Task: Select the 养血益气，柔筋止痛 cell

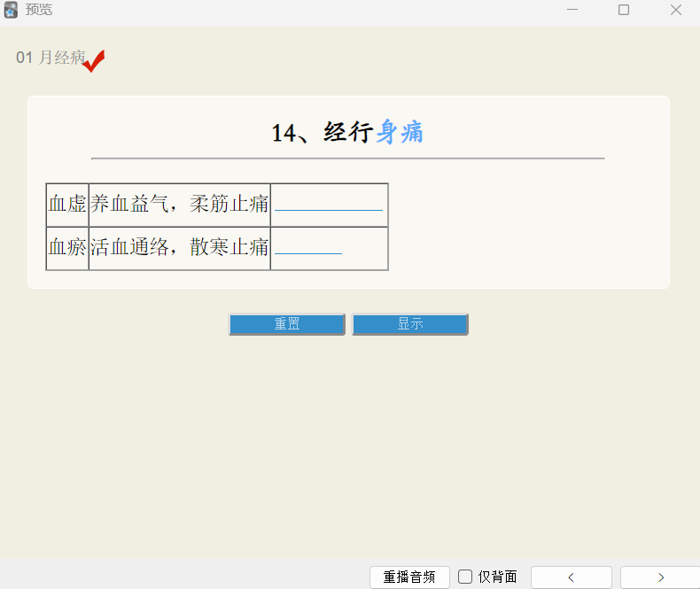Action: pyautogui.click(x=180, y=205)
